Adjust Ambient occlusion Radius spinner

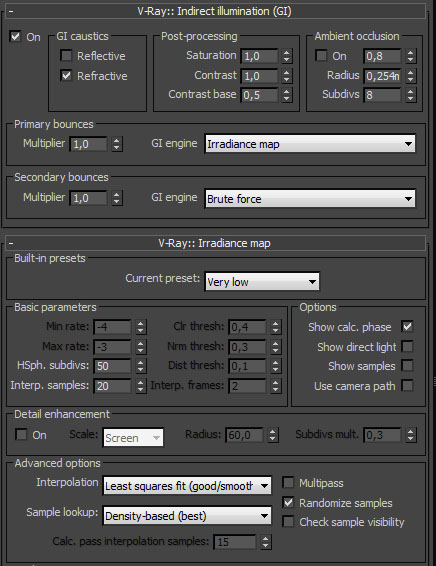click(410, 76)
